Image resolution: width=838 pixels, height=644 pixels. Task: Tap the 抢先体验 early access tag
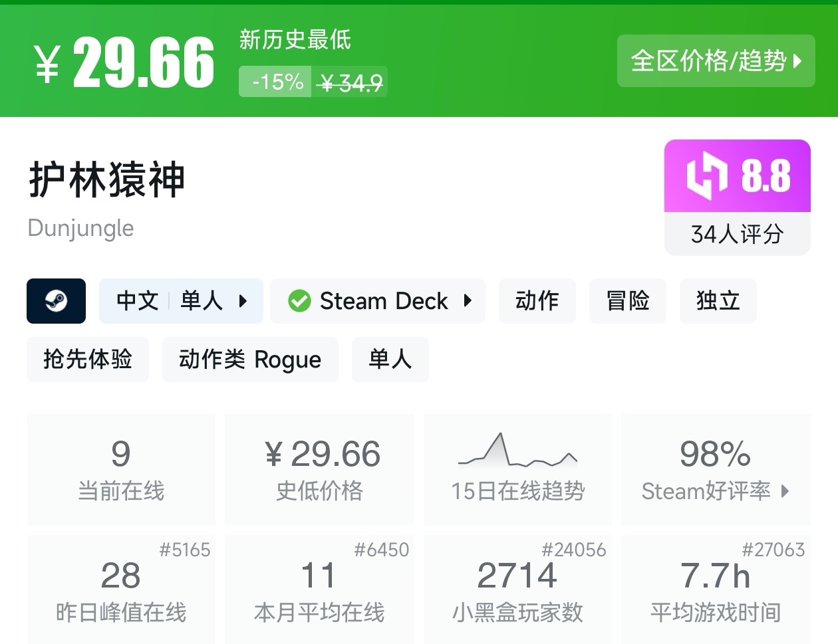pyautogui.click(x=88, y=360)
